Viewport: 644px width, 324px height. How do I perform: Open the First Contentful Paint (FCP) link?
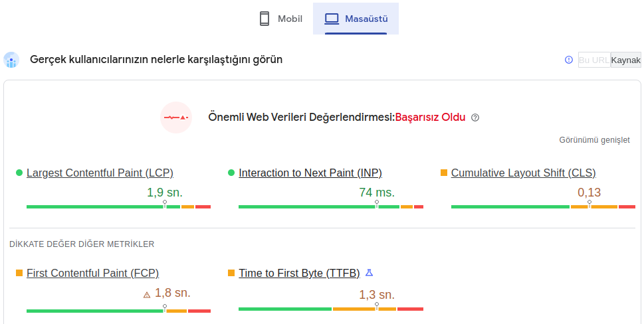[93, 273]
